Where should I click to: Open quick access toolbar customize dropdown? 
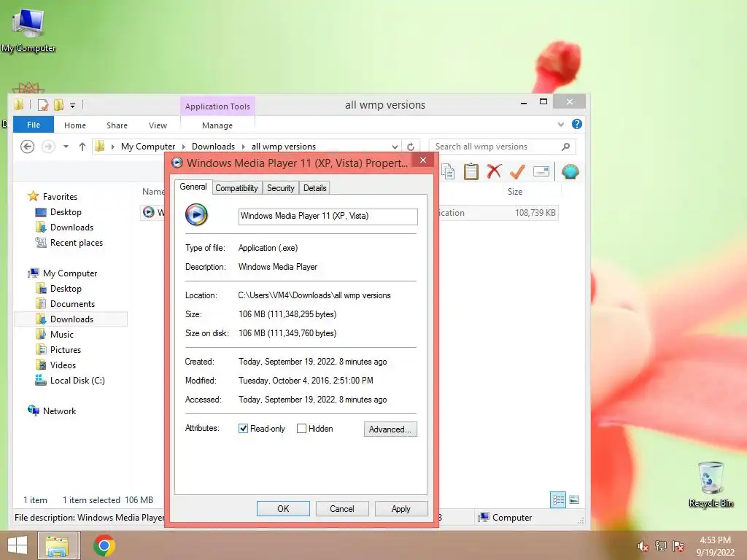(x=72, y=105)
